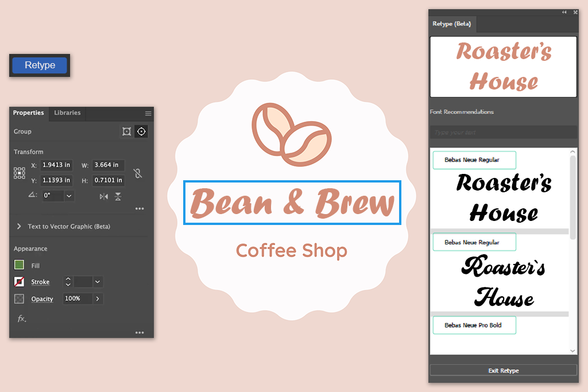Expand the Opacity slider arrow

[x=98, y=298]
